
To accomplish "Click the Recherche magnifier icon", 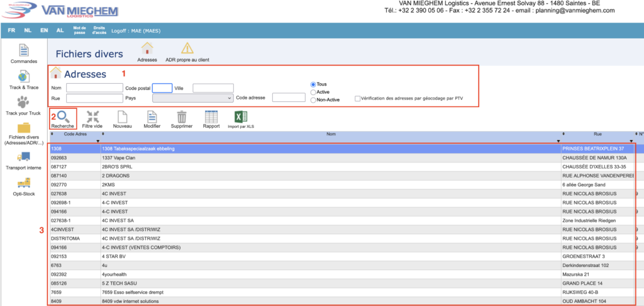I will [x=63, y=117].
